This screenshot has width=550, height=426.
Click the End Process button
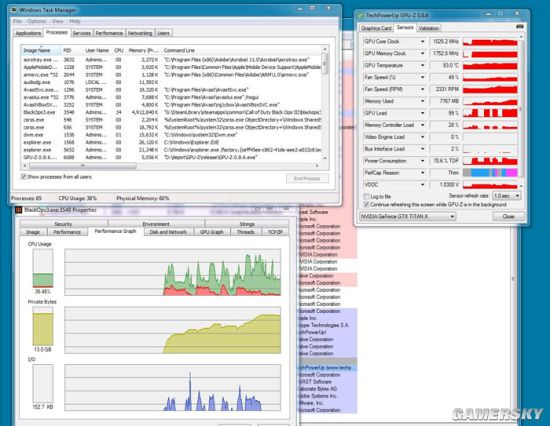click(x=307, y=178)
